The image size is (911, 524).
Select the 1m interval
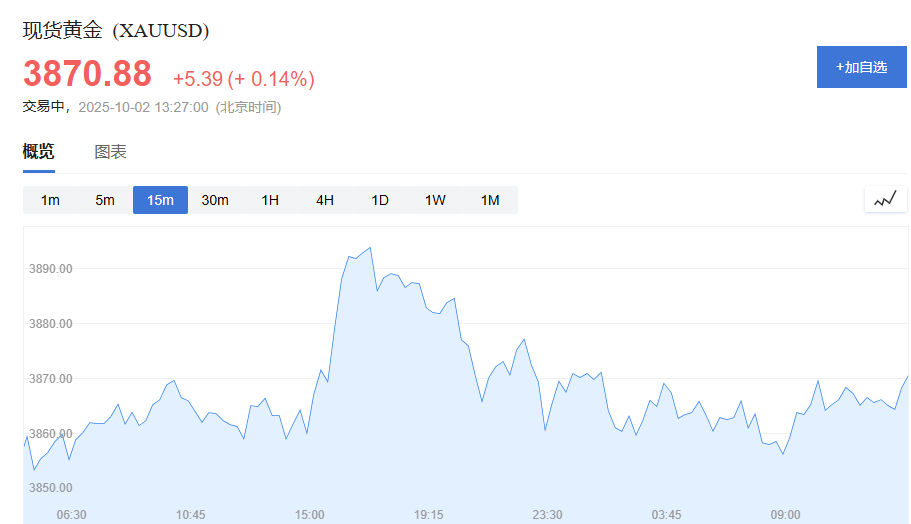tap(50, 200)
